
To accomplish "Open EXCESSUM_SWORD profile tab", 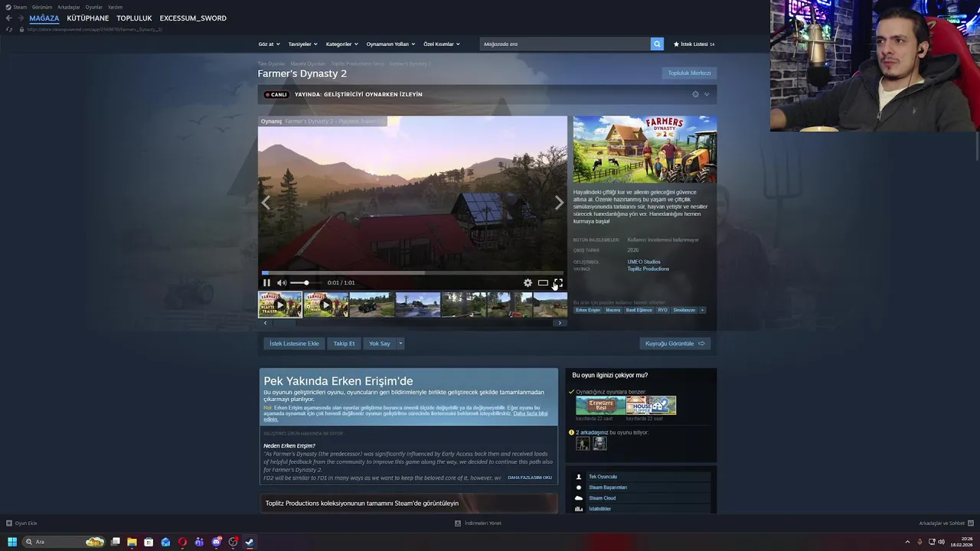I will (x=193, y=18).
